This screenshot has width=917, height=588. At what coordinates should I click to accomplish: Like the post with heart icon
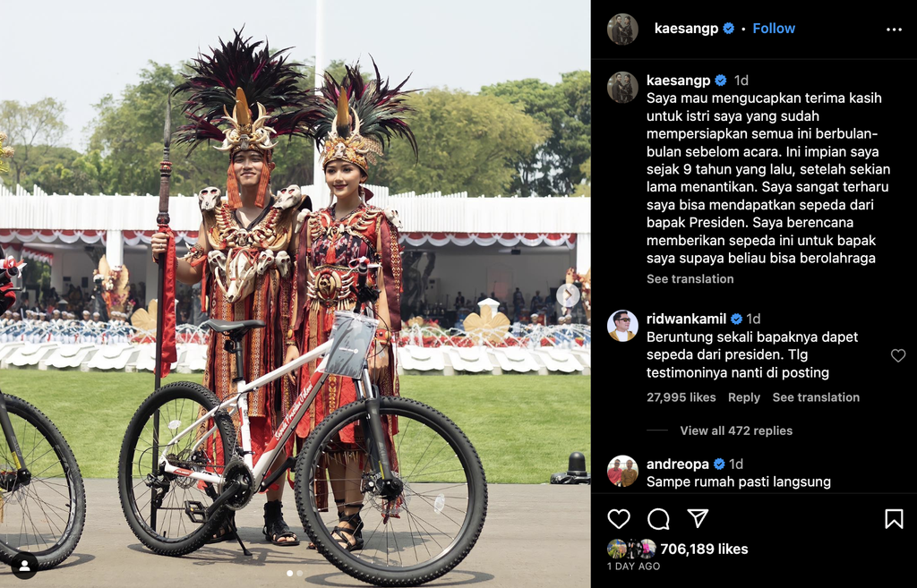coord(619,518)
